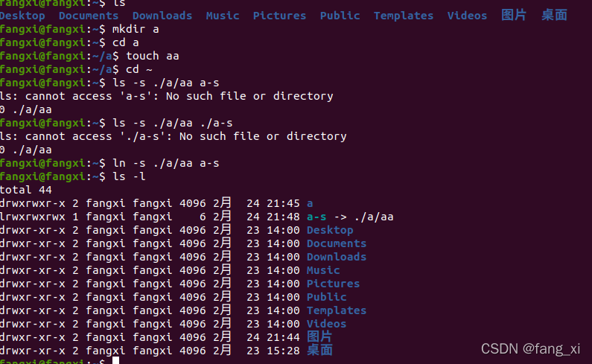The height and width of the screenshot is (364, 592).
Task: Click the 'ln -s ./a/aa a-s' command
Action: tap(166, 163)
